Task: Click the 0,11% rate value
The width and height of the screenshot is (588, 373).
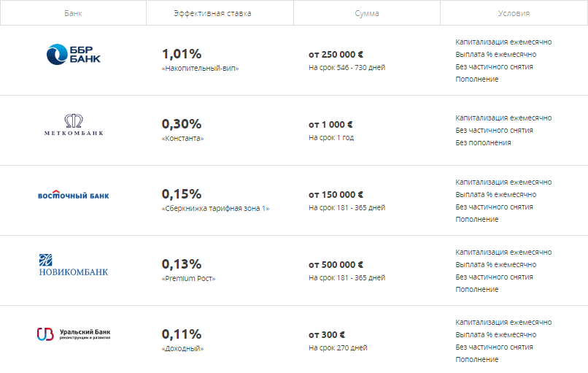Action: (182, 334)
